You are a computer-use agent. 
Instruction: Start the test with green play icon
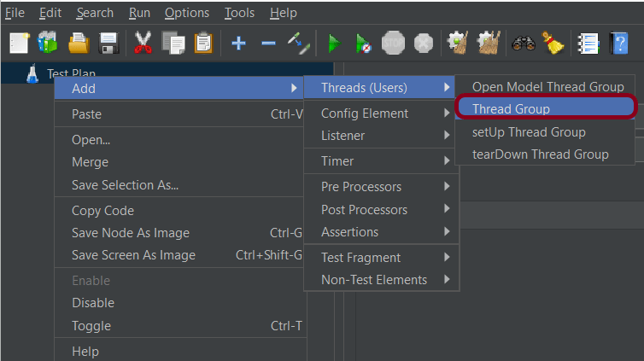click(x=333, y=43)
